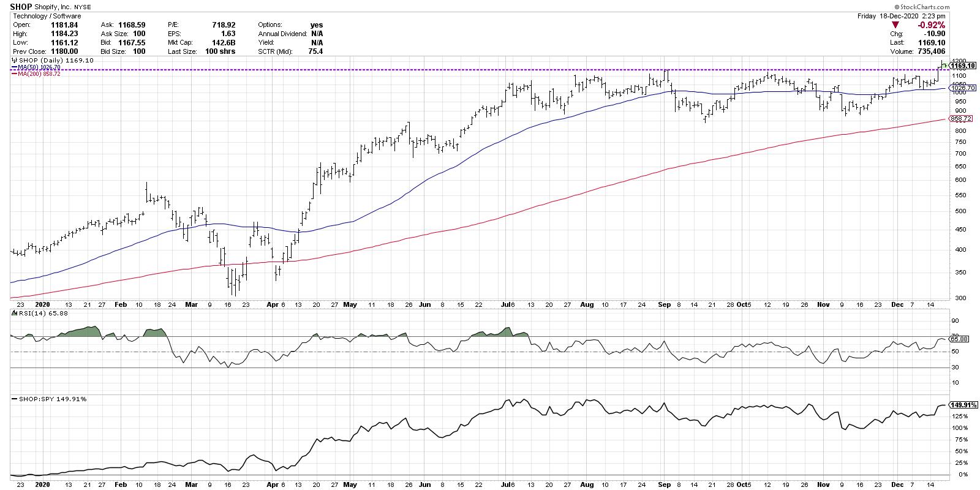Viewport: 980px width, 490px height.
Task: Click the Yield N/A value
Action: click(x=317, y=43)
